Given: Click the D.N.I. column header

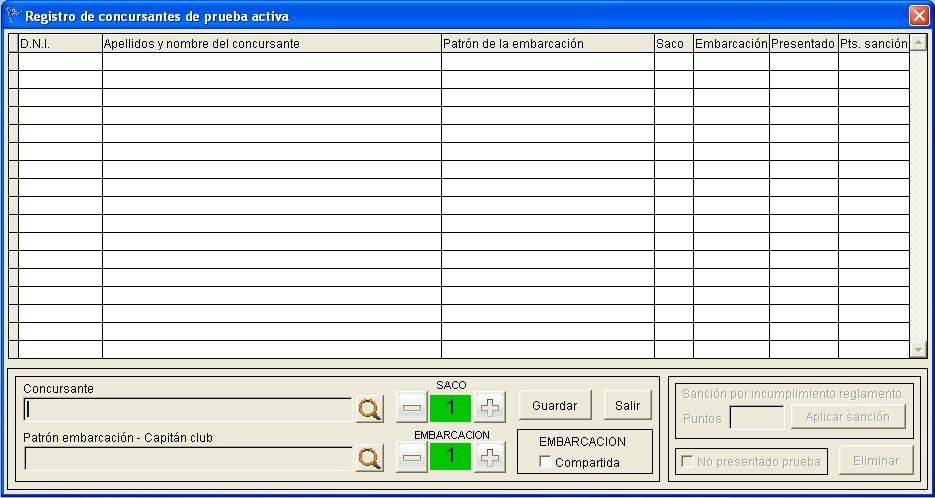Looking at the screenshot, I should click(x=60, y=44).
